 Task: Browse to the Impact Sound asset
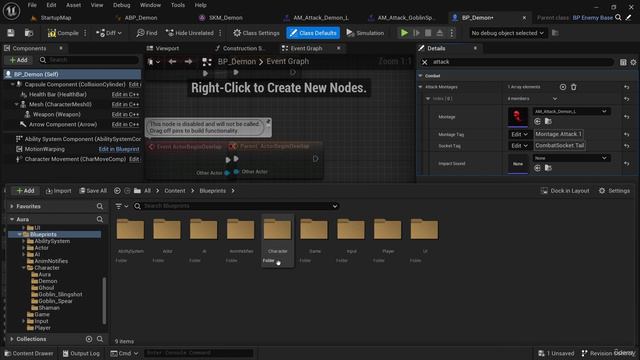point(548,168)
